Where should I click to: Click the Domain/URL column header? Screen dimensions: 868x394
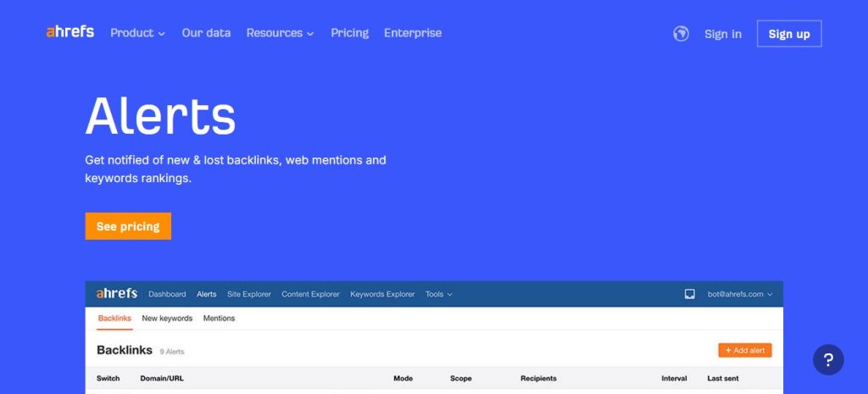162,379
